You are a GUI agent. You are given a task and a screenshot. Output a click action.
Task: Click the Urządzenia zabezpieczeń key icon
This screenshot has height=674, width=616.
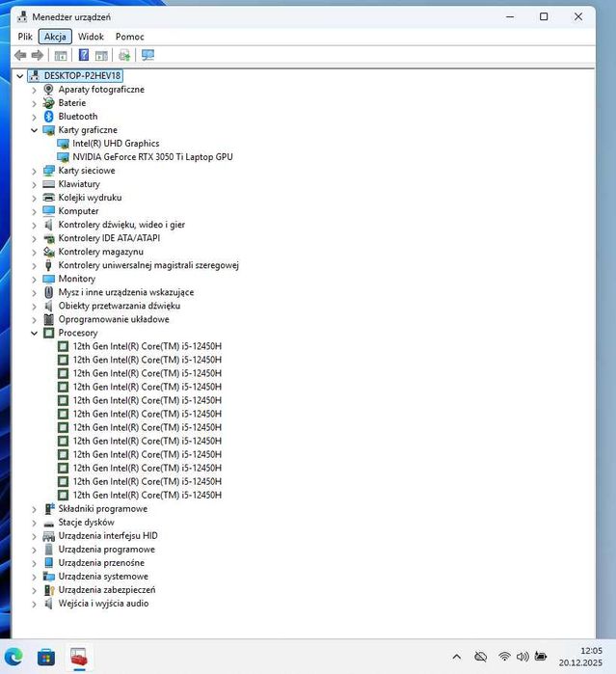pyautogui.click(x=49, y=590)
